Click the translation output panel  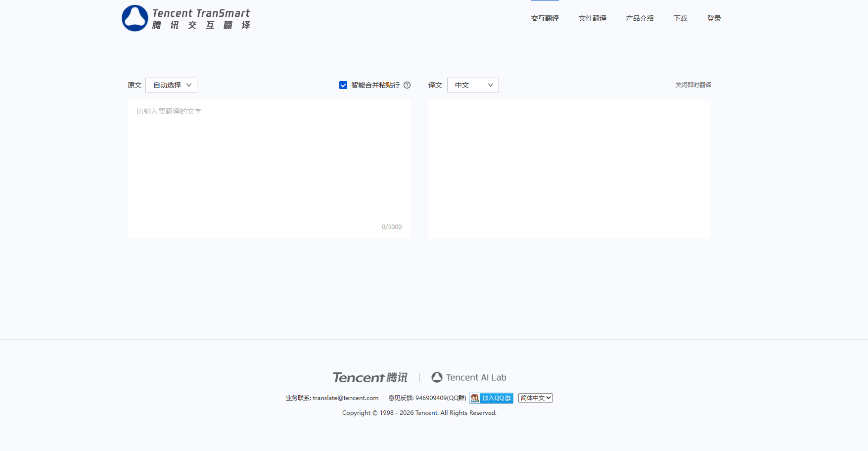569,168
